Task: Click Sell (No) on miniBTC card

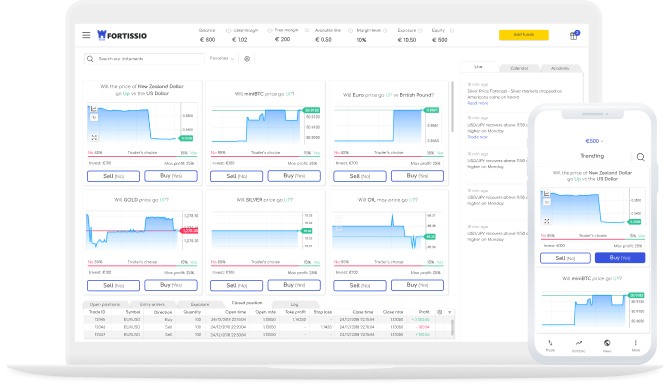Action: tap(236, 176)
